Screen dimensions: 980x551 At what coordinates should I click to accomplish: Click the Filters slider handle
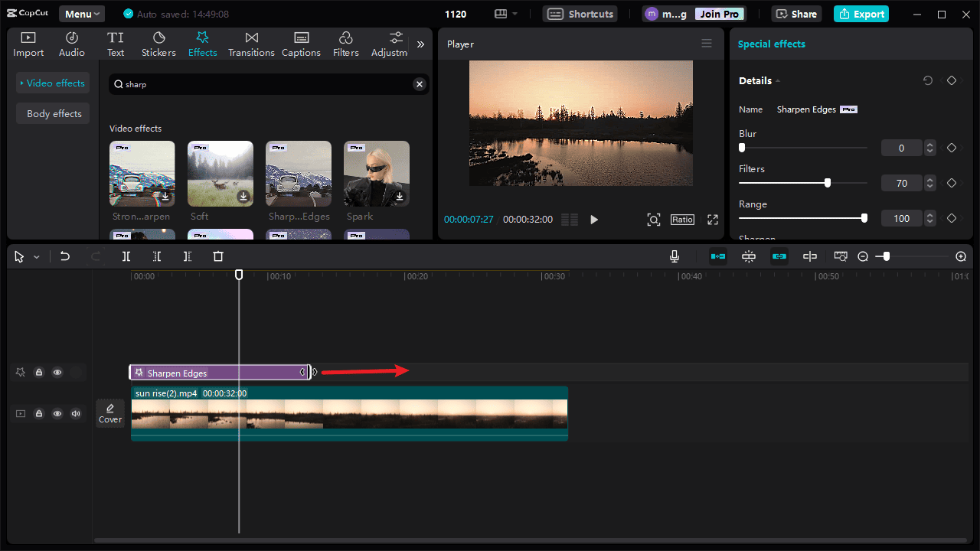tap(828, 183)
